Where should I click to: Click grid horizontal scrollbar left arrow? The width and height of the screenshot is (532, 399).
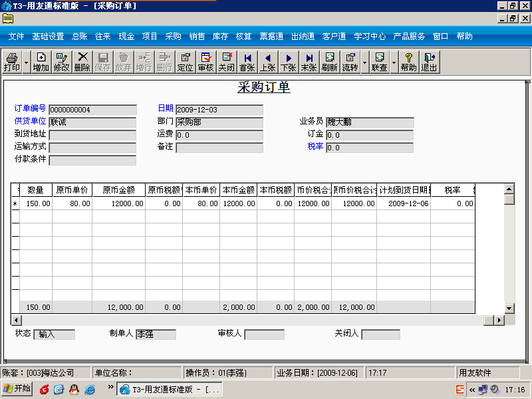pyautogui.click(x=16, y=320)
